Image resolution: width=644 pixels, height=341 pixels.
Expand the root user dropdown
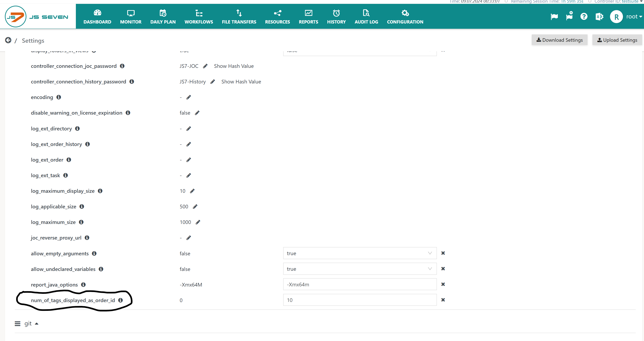(x=634, y=17)
